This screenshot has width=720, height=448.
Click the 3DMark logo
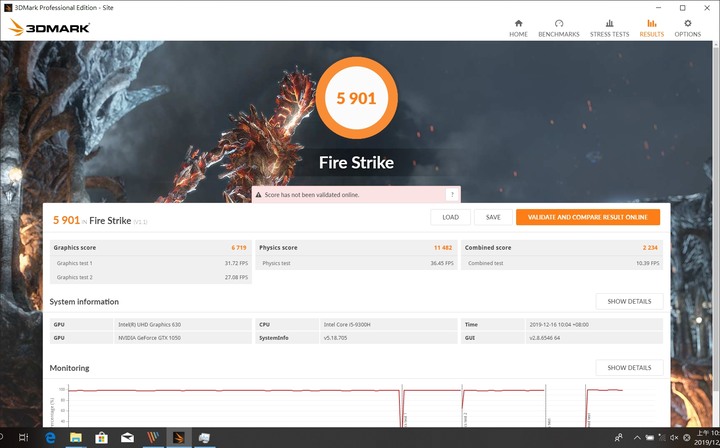coord(49,28)
